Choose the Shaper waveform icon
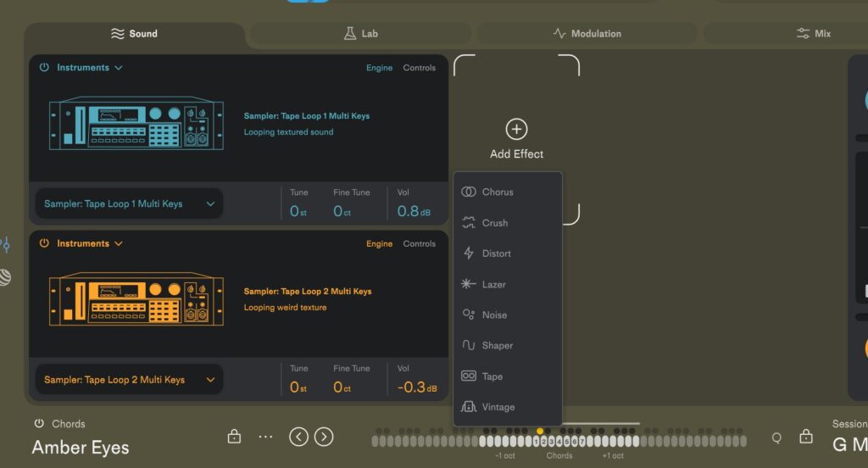Image resolution: width=868 pixels, height=468 pixels. (x=468, y=346)
